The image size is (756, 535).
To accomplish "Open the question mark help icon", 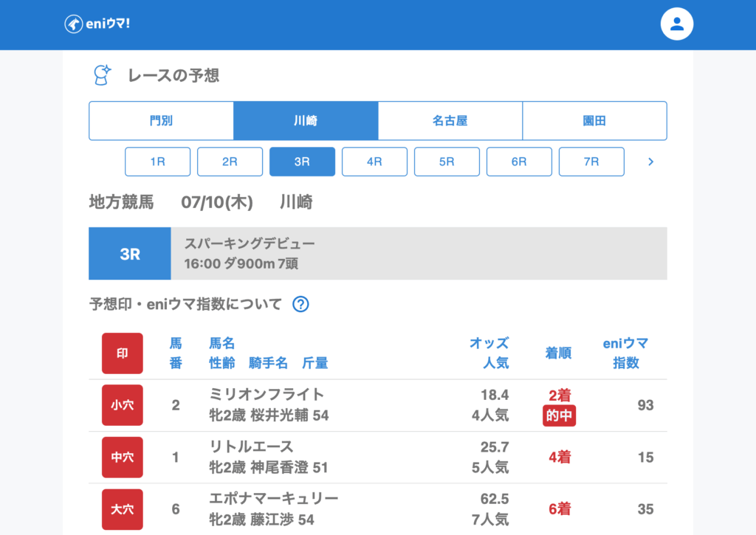I will [300, 304].
